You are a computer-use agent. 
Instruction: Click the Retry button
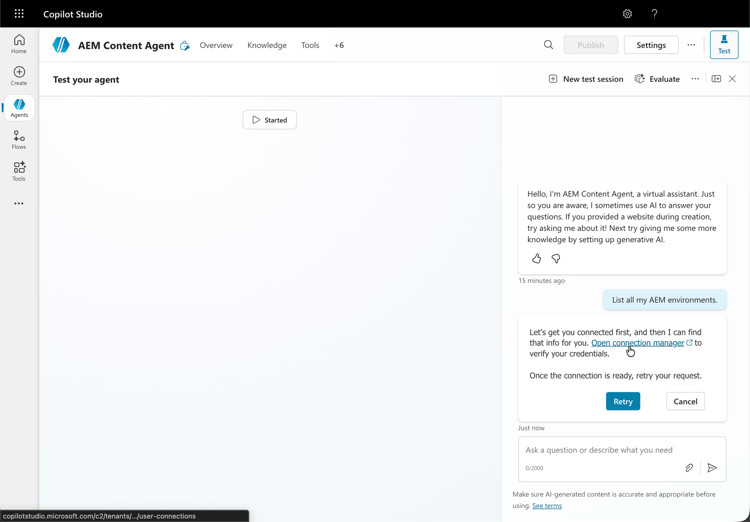623,401
